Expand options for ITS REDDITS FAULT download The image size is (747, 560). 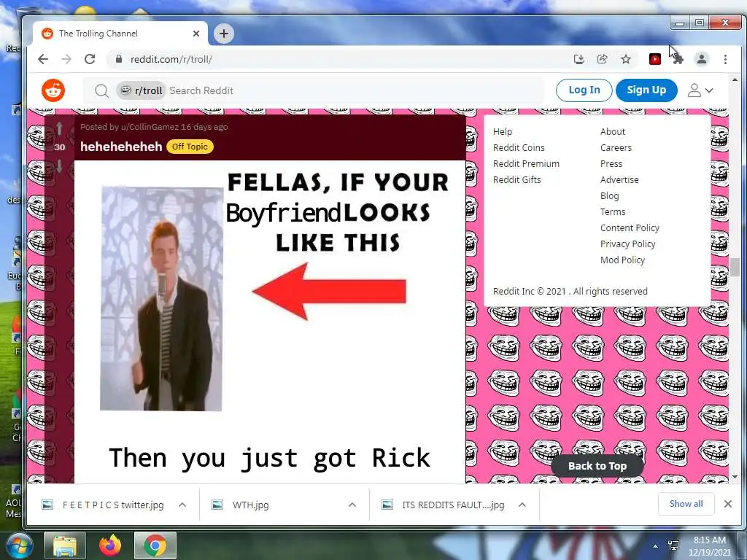(x=522, y=505)
